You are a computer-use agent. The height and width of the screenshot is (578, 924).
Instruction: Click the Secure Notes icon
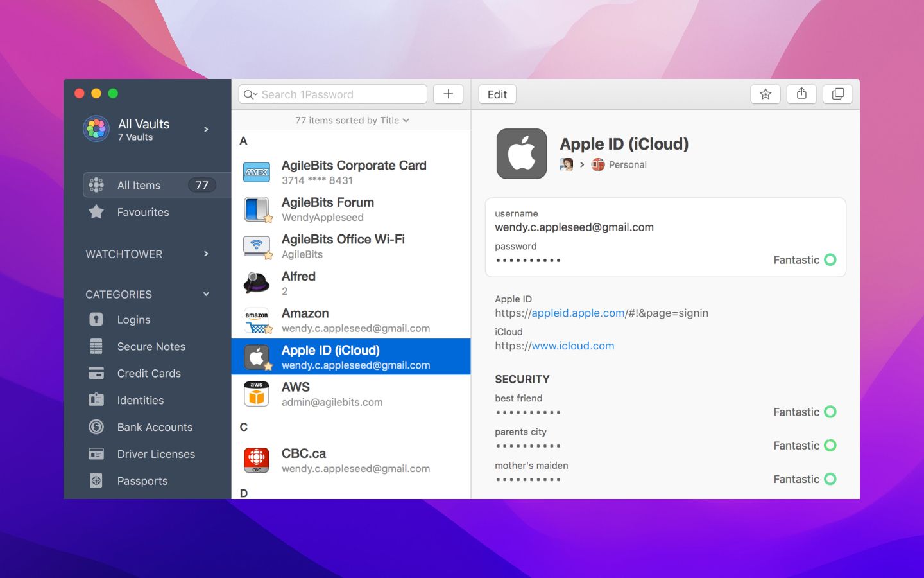pos(96,346)
